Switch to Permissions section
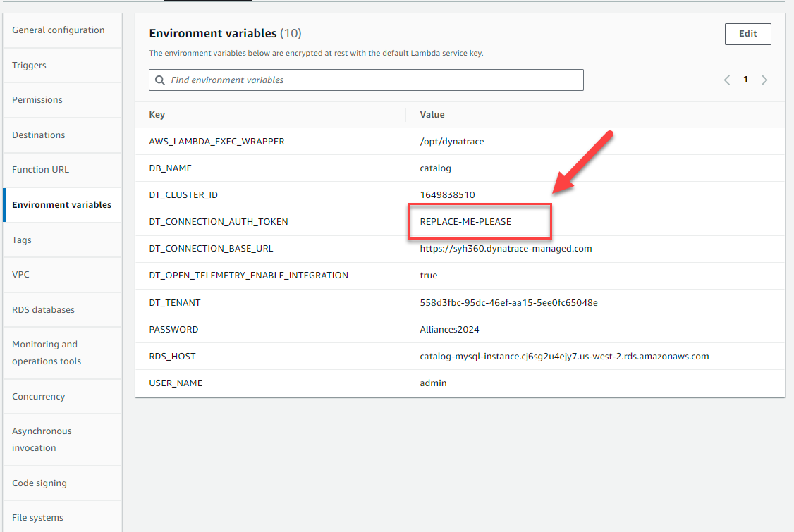 point(37,100)
